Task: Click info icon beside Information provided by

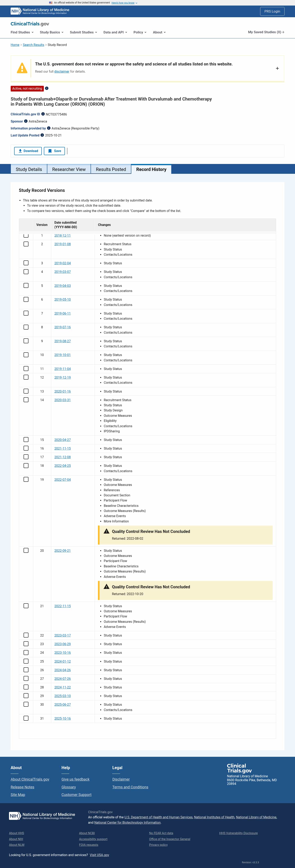Action: (49, 128)
